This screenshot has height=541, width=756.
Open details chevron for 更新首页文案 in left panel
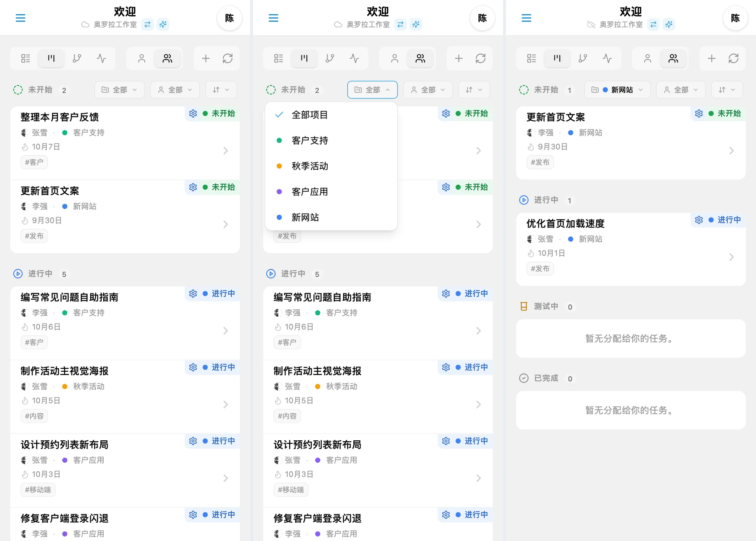click(225, 224)
